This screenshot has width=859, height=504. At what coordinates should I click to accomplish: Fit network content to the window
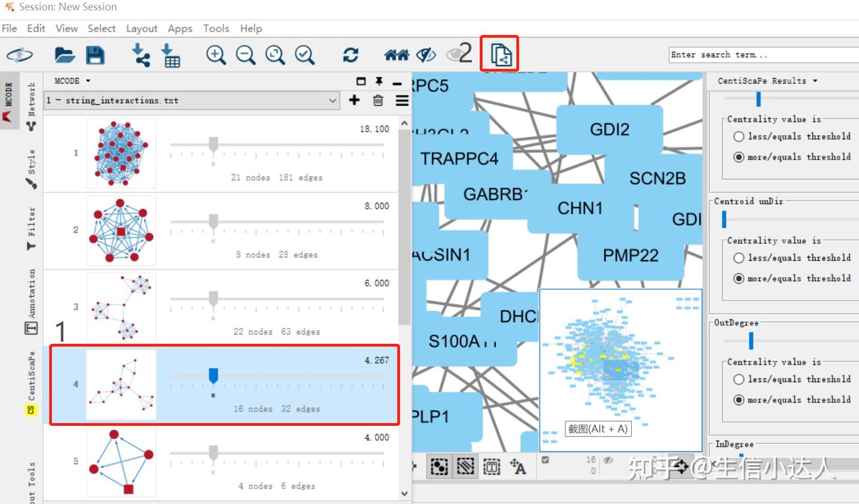pyautogui.click(x=275, y=55)
